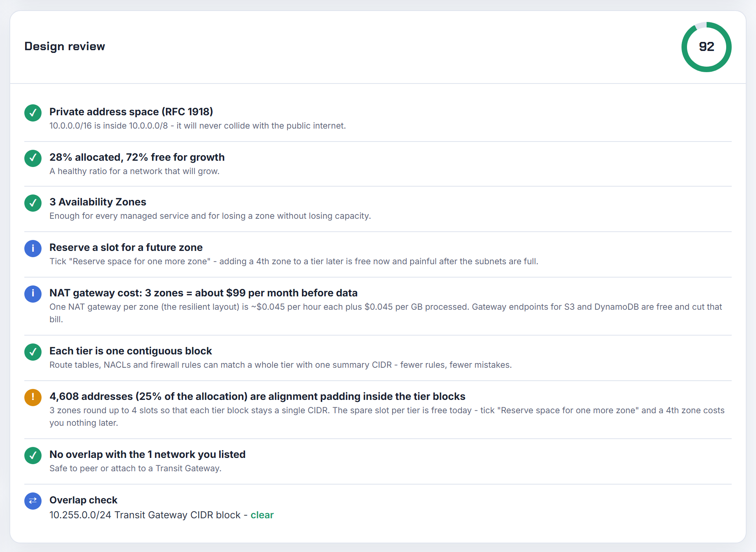Click the 'Overlap check' title

[83, 500]
